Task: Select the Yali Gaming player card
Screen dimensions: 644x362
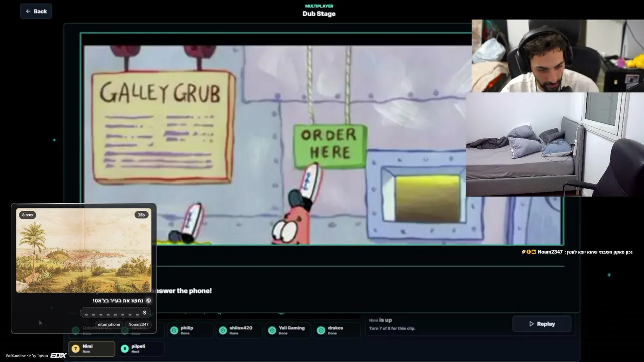Action: point(288,330)
